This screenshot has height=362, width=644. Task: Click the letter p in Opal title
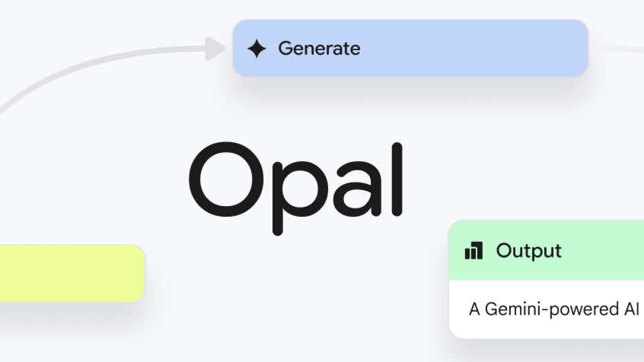click(293, 190)
